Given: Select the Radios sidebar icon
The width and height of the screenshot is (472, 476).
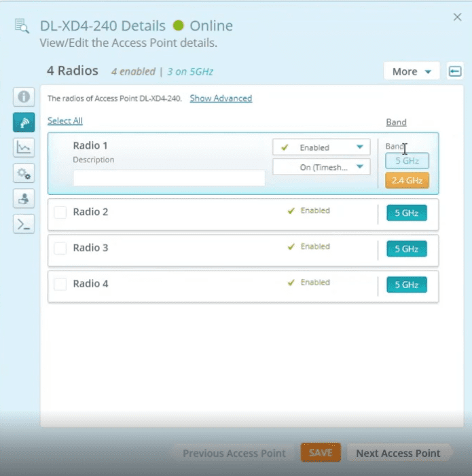Looking at the screenshot, I should (x=24, y=122).
